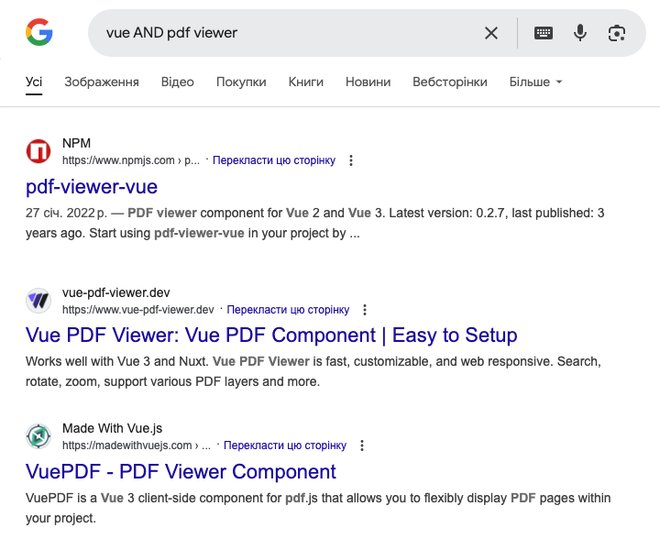Start voice search with microphone icon
Viewport: 660px width, 550px height.
(580, 33)
